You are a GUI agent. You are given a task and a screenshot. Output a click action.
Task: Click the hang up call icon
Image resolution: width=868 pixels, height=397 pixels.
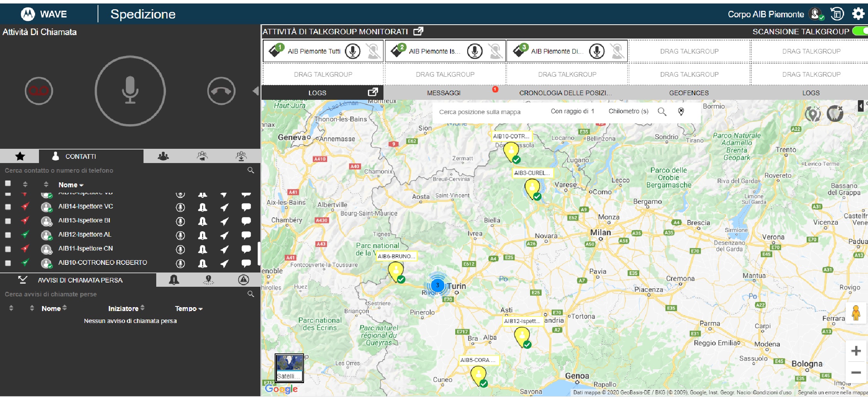[221, 91]
